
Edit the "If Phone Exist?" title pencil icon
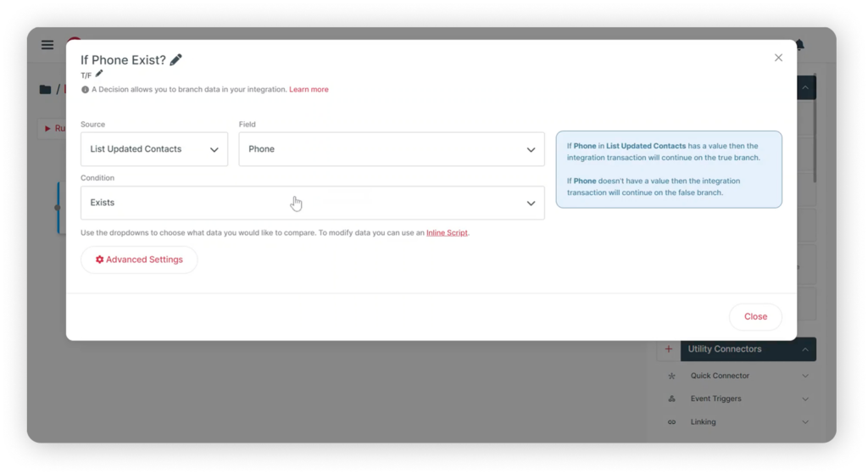click(176, 60)
